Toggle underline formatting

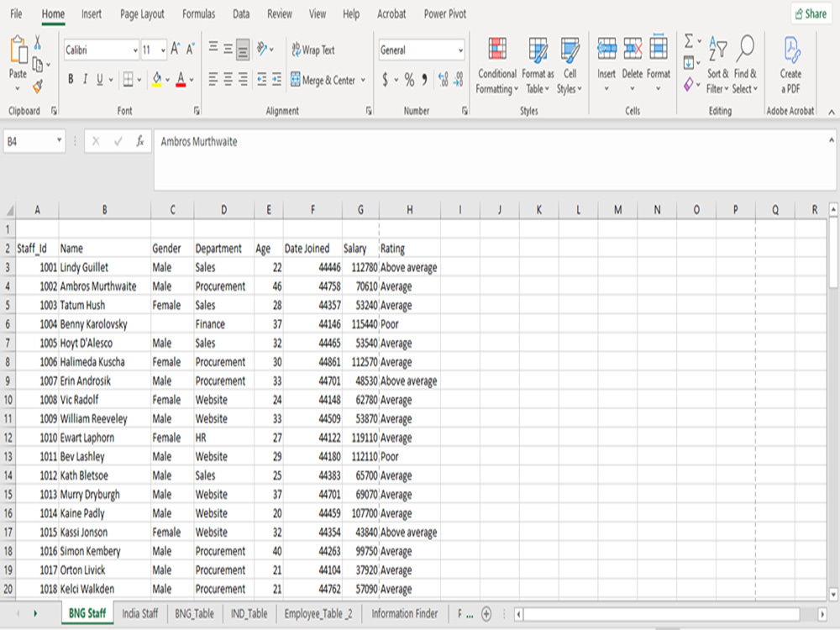[98, 76]
